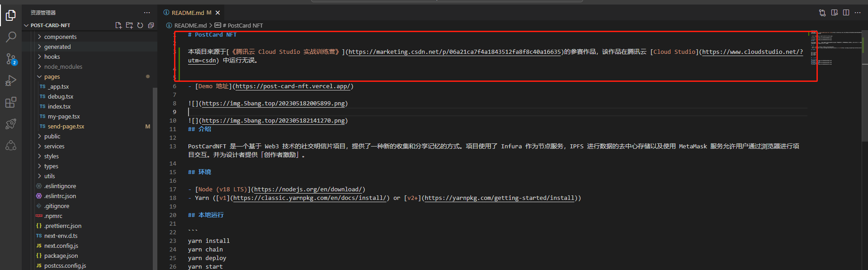Open the bottom triangular-nodes activity bar icon
This screenshot has height=270, width=868.
coord(11,146)
